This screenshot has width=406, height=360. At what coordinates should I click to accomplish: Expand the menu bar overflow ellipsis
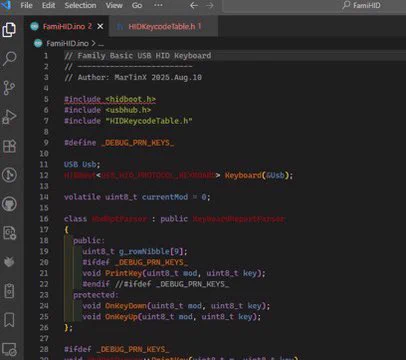[158, 5]
